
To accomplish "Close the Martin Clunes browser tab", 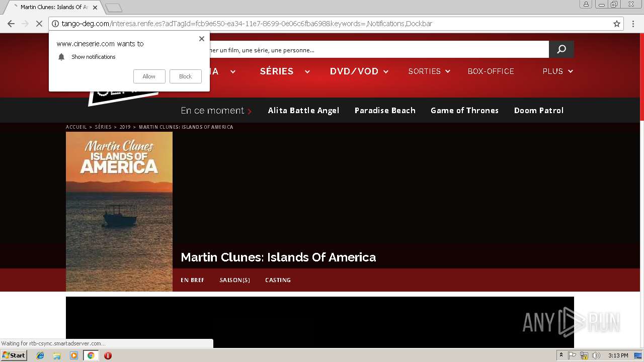I will coord(95,8).
